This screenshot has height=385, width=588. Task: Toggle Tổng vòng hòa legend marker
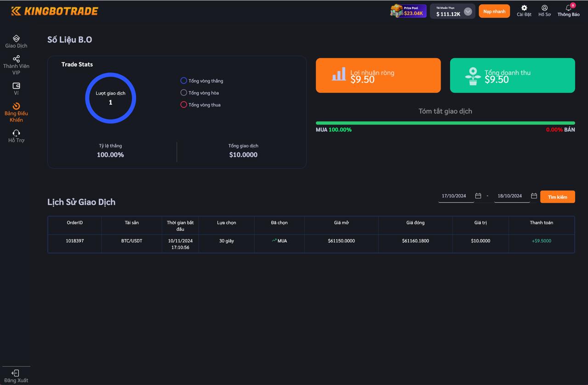coord(183,93)
